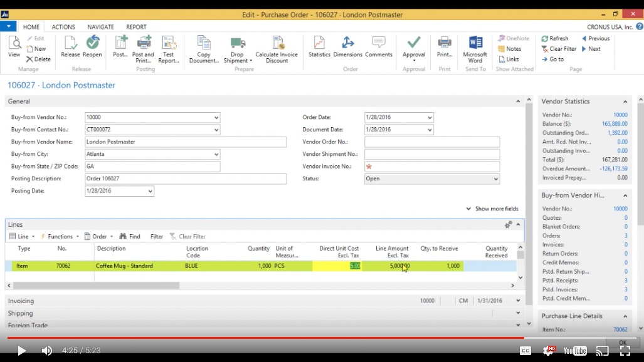Open the Test Report
Image resolution: width=644 pixels, height=362 pixels.
169,49
